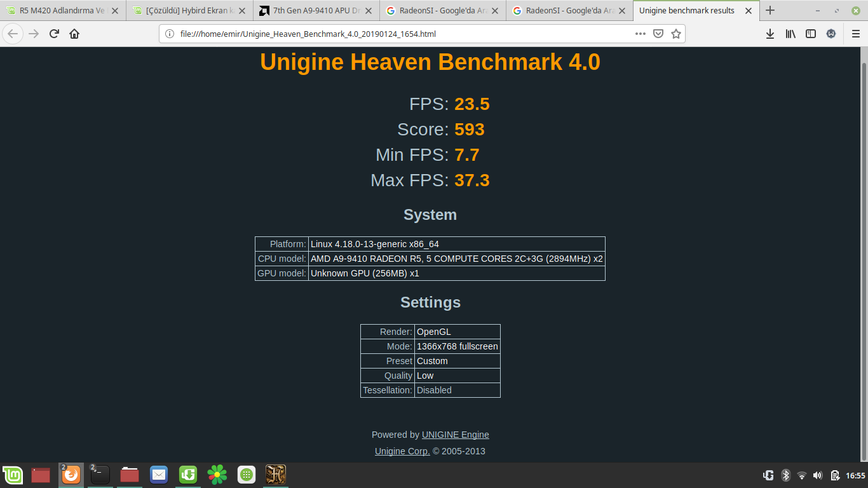Launch the mail client envelope icon
This screenshot has width=868, height=488.
159,475
